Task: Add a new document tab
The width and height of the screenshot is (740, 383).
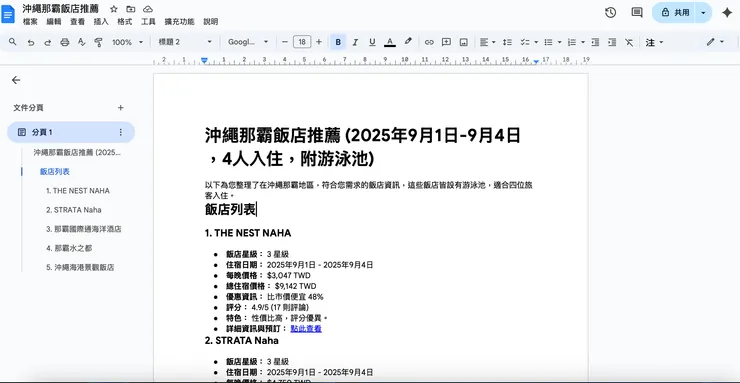Action: 120,108
